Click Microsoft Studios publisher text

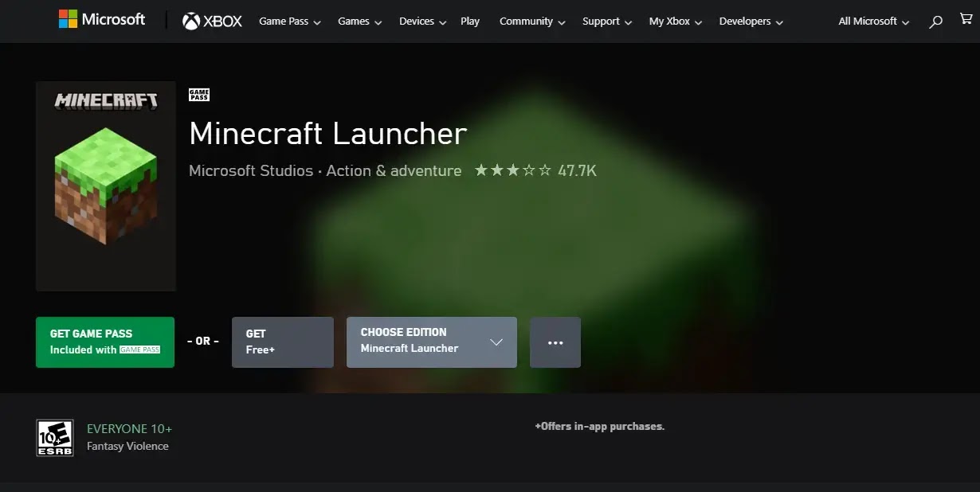[251, 170]
